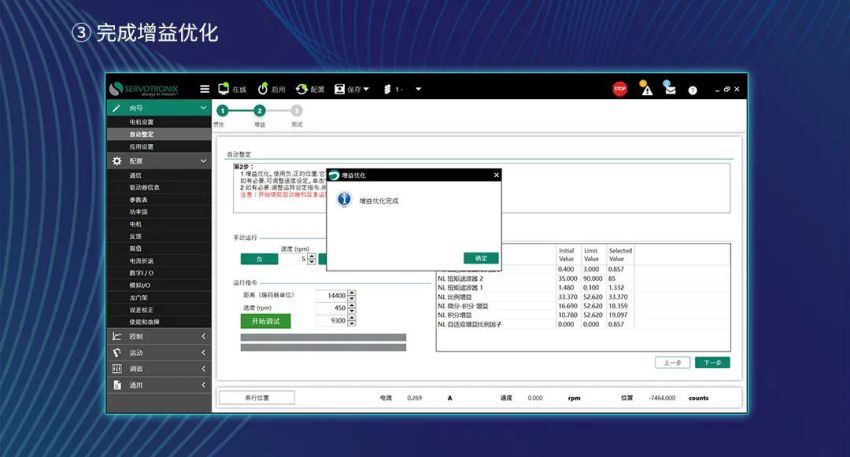850x457 pixels.
Task: Click the green 开始调试 button
Action: coord(265,321)
